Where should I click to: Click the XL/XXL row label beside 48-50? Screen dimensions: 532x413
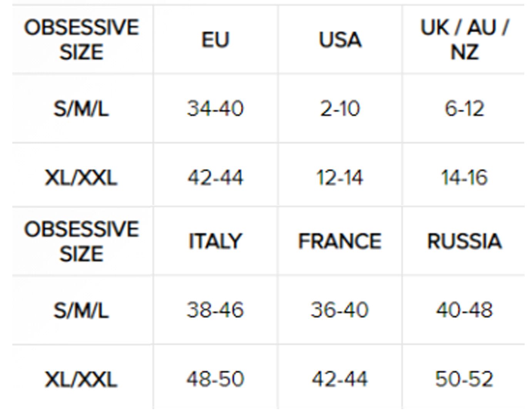(81, 379)
